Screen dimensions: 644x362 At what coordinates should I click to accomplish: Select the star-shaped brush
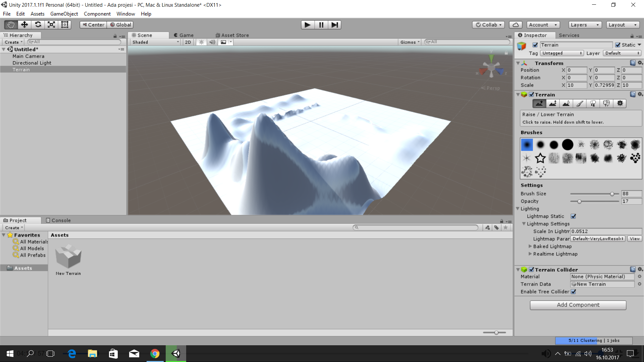[540, 158]
